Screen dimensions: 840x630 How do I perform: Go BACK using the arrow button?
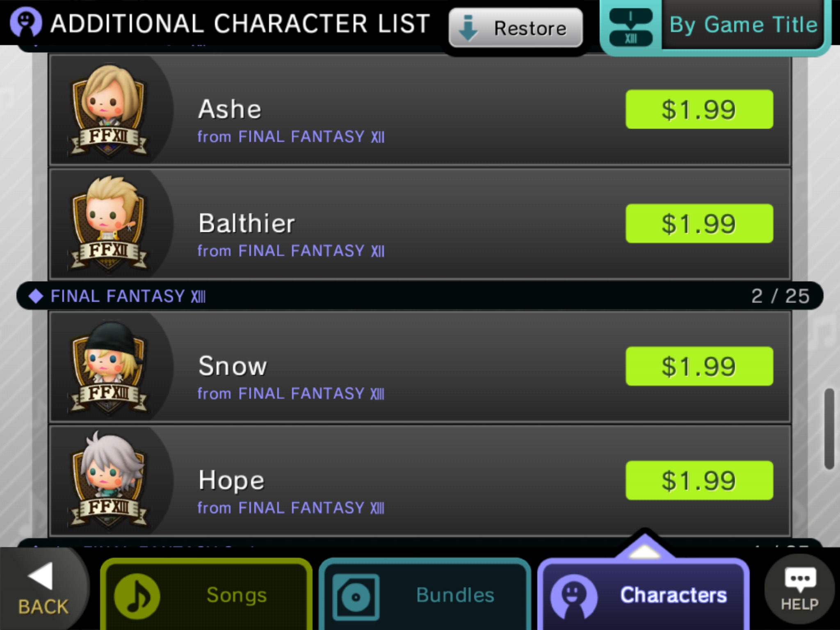(x=43, y=589)
